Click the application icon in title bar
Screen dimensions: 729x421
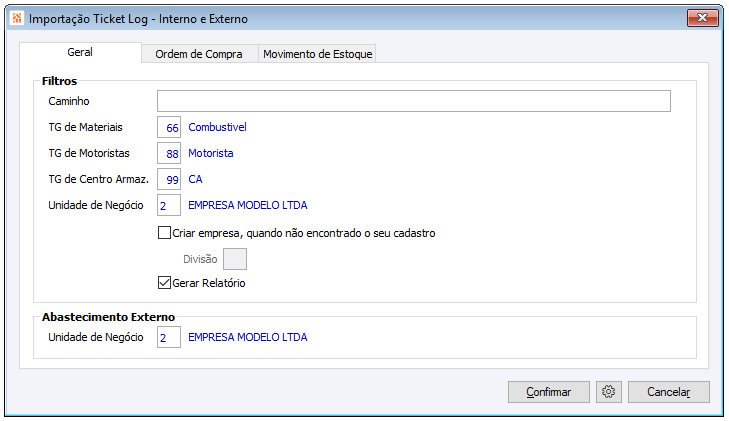pyautogui.click(x=17, y=19)
